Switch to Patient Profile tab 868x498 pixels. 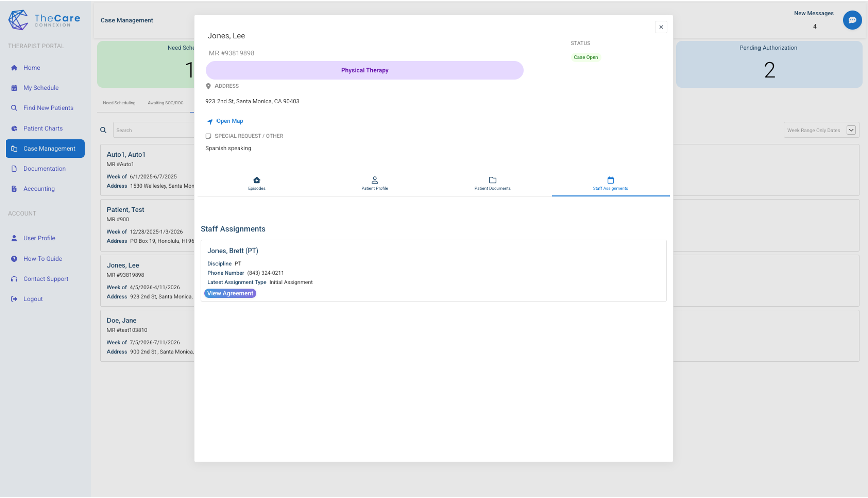pos(375,183)
